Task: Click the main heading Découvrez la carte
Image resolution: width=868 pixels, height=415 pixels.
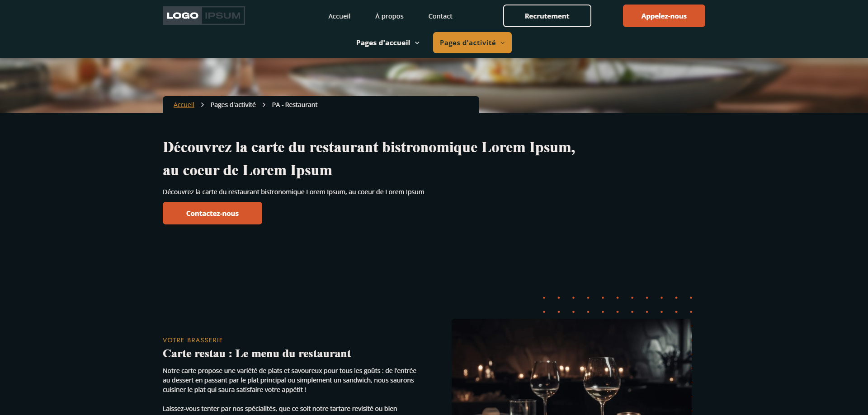Action: (x=369, y=159)
